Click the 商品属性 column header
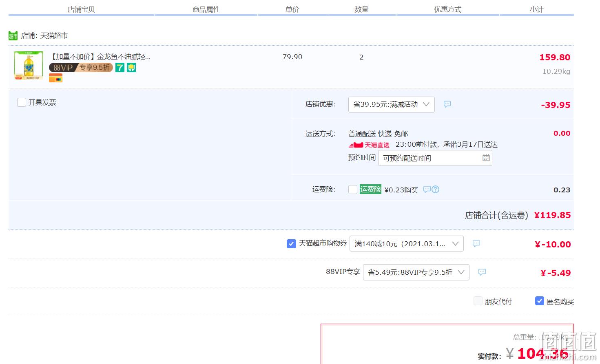The image size is (600, 364). click(x=206, y=9)
